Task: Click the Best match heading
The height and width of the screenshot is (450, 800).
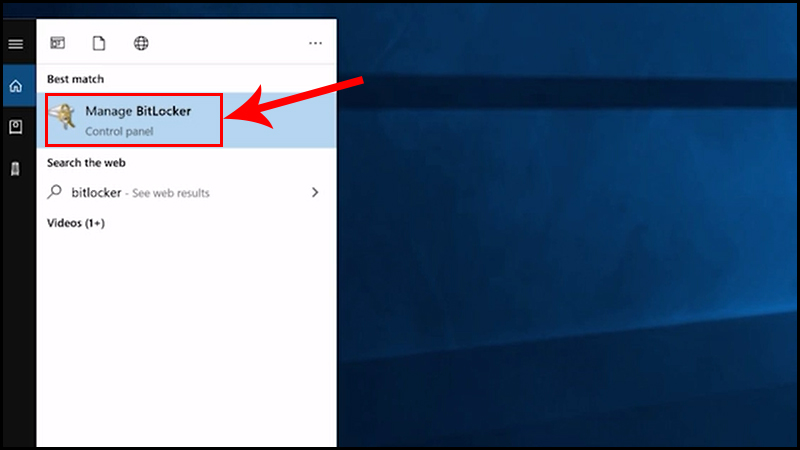Action: click(x=76, y=79)
